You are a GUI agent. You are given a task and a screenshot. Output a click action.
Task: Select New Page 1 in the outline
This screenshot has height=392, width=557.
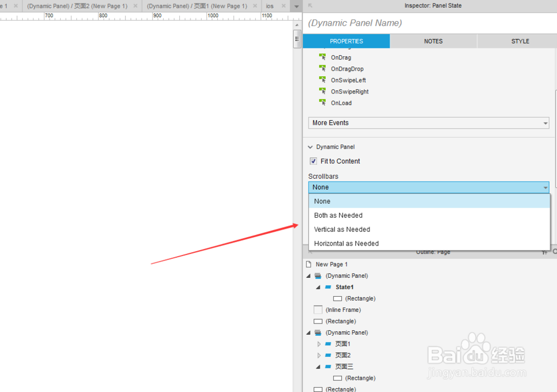pos(331,264)
